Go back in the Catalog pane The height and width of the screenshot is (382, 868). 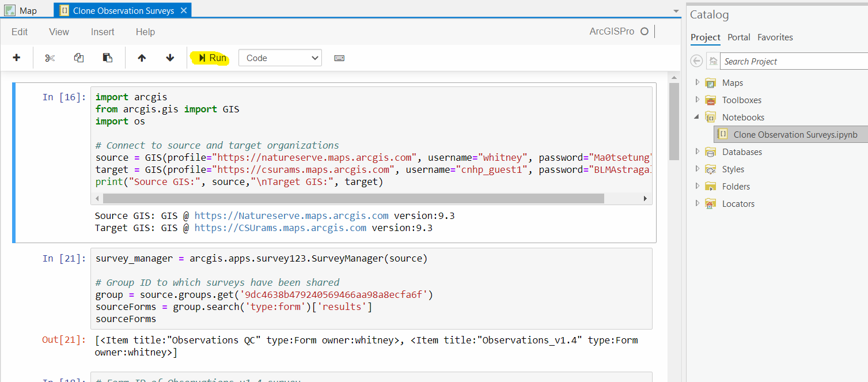(696, 61)
